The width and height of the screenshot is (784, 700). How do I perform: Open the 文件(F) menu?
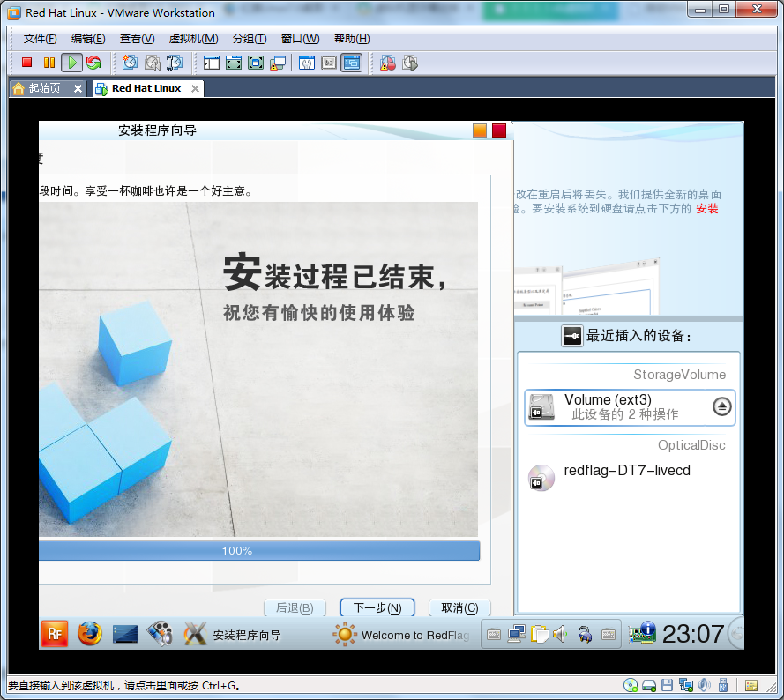[40, 39]
